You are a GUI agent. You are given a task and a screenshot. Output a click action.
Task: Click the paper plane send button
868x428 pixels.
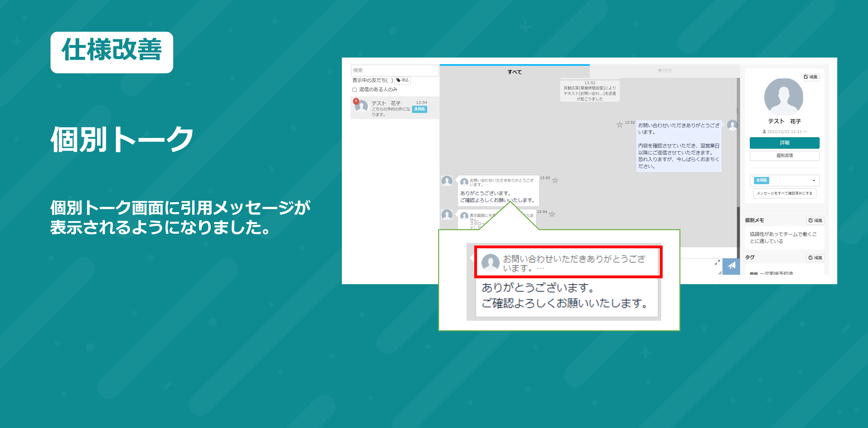[731, 266]
